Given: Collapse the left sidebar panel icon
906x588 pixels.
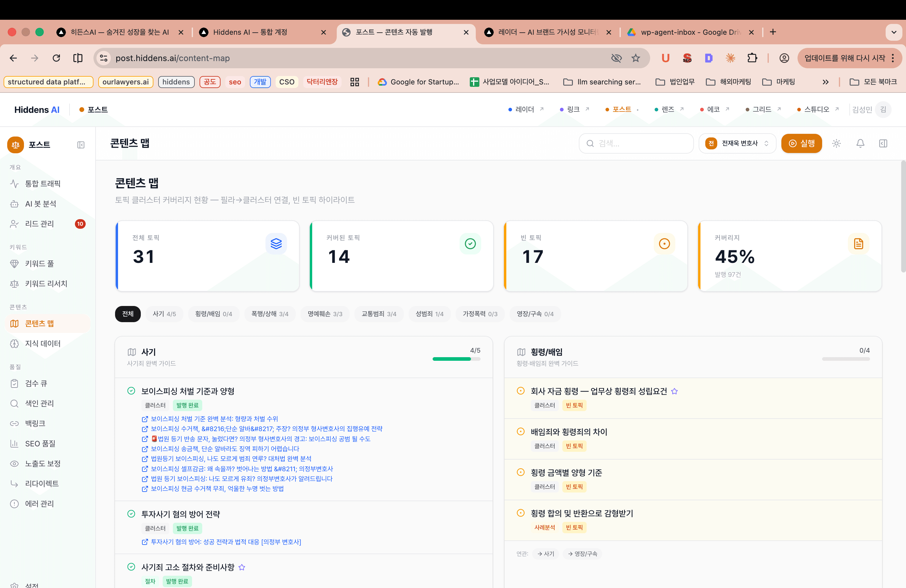Looking at the screenshot, I should point(81,145).
